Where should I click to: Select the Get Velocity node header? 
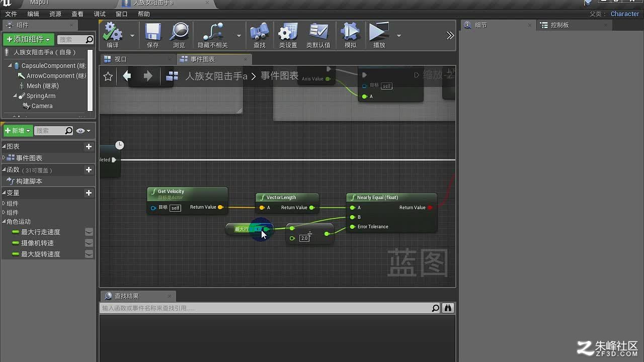pos(187,194)
